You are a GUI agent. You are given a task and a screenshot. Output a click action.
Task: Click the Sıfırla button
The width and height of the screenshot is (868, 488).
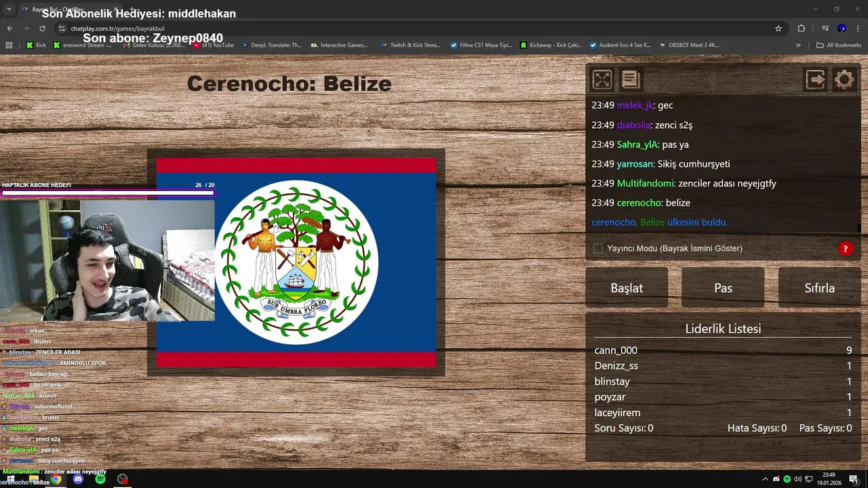(819, 287)
